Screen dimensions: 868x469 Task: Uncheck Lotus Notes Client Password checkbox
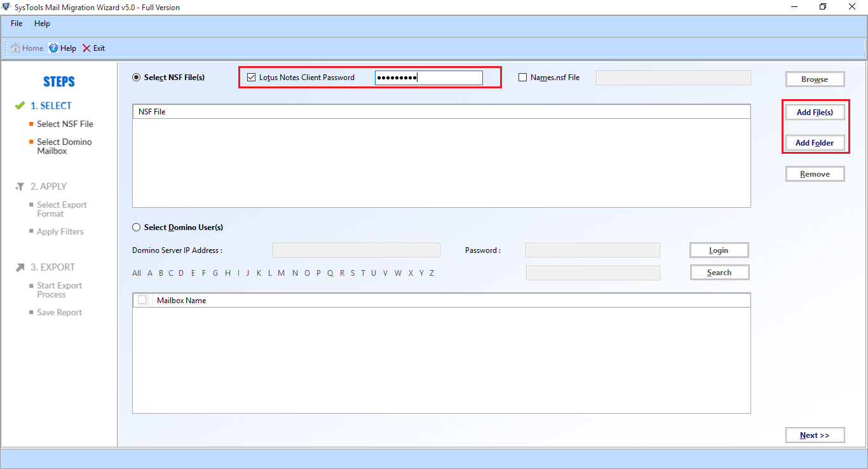point(251,78)
